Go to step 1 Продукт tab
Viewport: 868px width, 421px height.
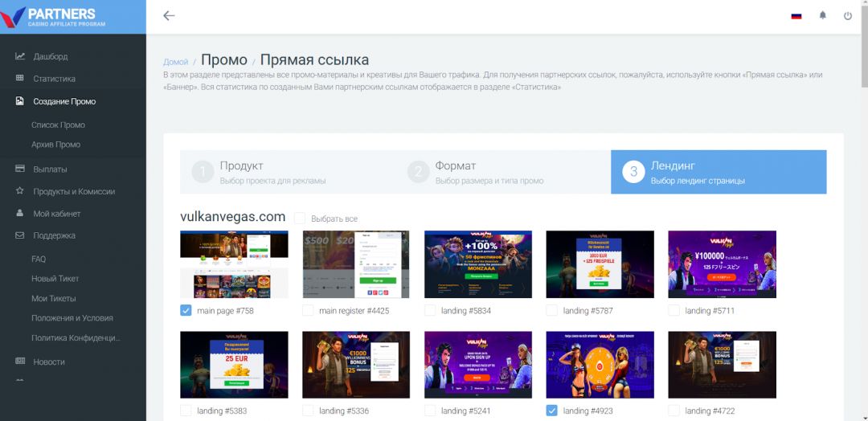tap(288, 172)
